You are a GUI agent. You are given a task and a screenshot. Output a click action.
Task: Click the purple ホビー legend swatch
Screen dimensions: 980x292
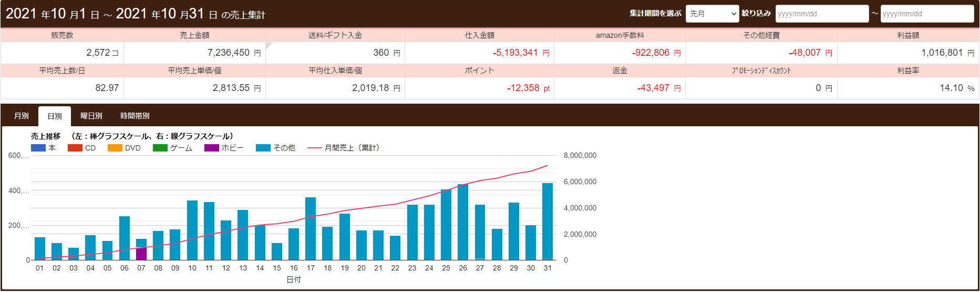(212, 148)
